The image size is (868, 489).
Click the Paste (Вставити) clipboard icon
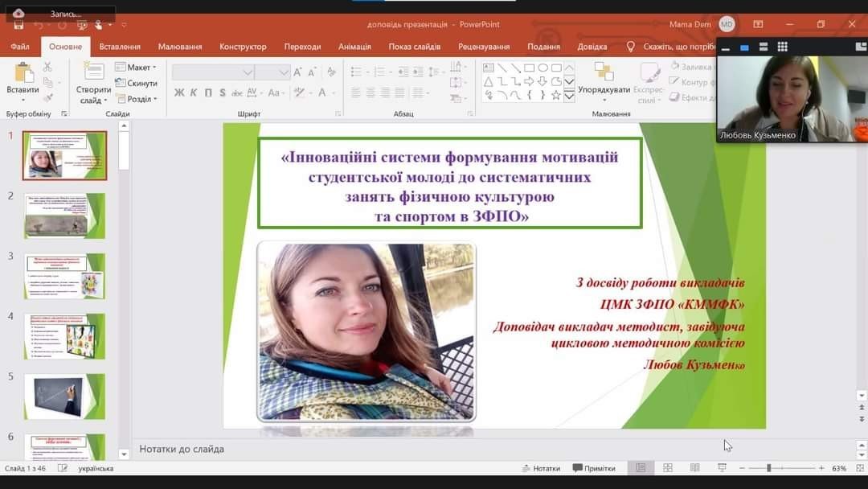pos(23,74)
